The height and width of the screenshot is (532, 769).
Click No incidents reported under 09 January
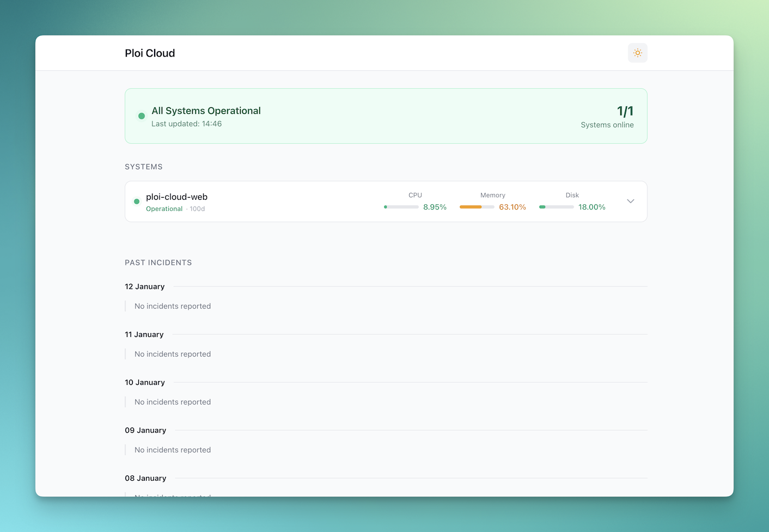coord(172,450)
